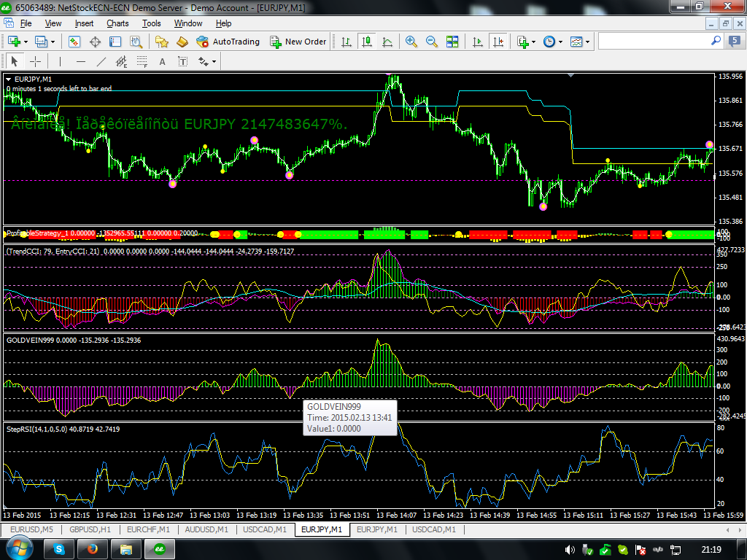Select the Trendline drawing tool

point(101,61)
